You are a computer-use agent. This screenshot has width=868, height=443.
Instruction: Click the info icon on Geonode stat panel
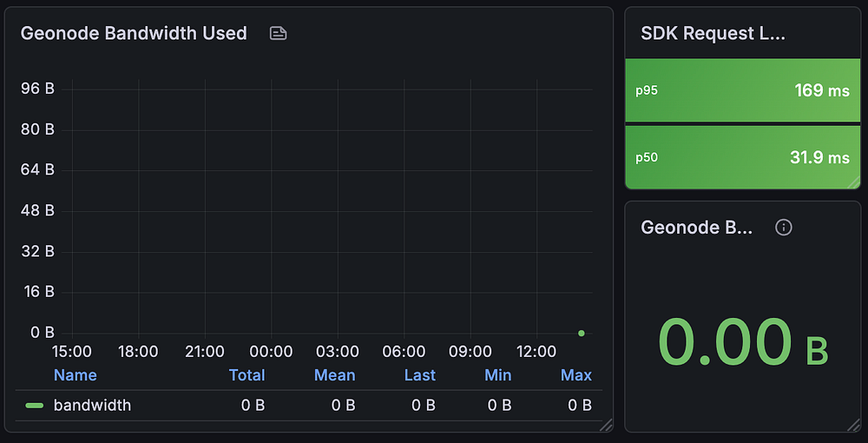(x=783, y=228)
